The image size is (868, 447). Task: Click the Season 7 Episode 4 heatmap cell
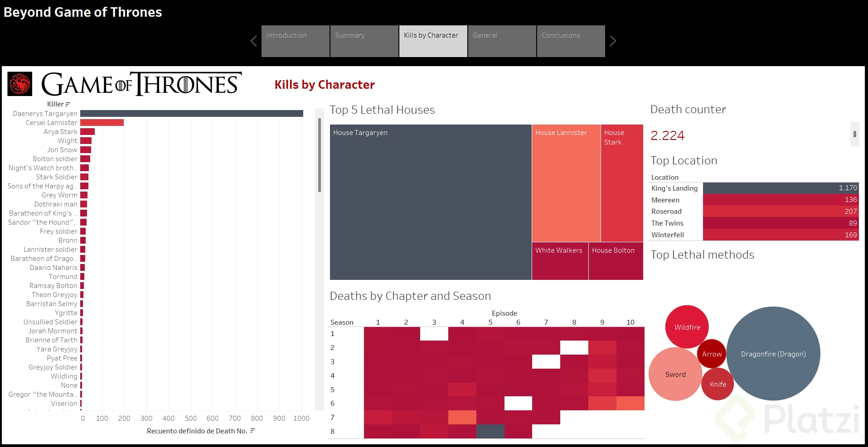tap(462, 417)
